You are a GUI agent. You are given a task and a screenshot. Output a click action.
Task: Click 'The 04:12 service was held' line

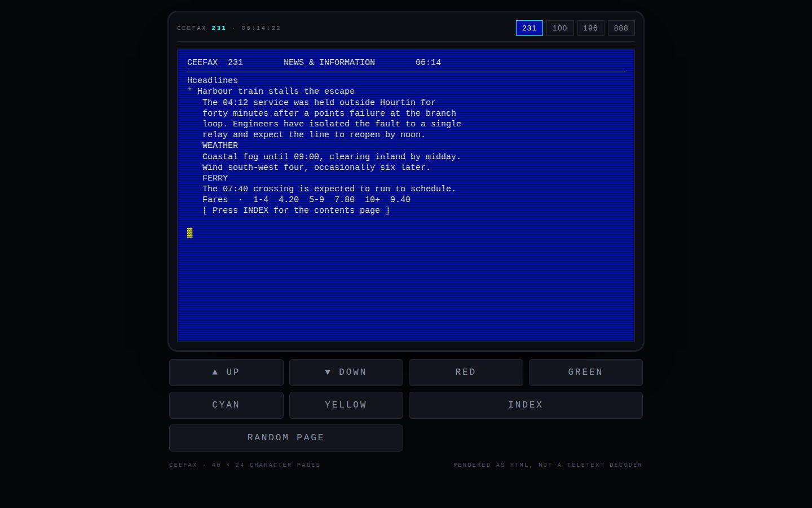(x=319, y=103)
